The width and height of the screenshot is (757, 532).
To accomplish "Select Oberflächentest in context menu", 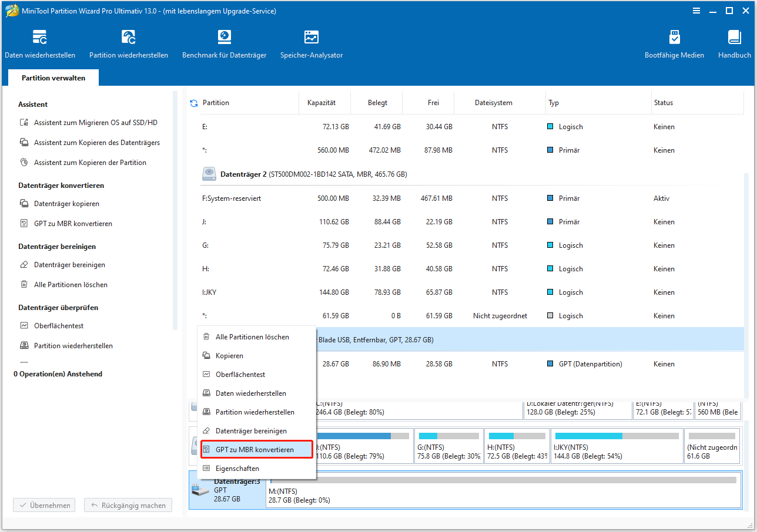I will click(240, 375).
